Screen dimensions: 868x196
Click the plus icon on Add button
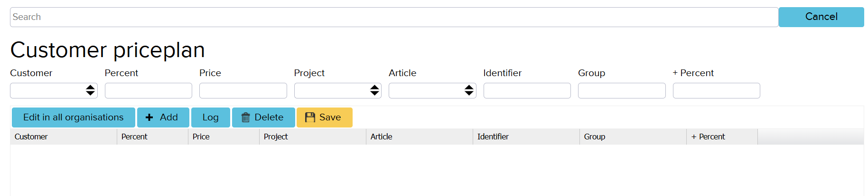149,118
